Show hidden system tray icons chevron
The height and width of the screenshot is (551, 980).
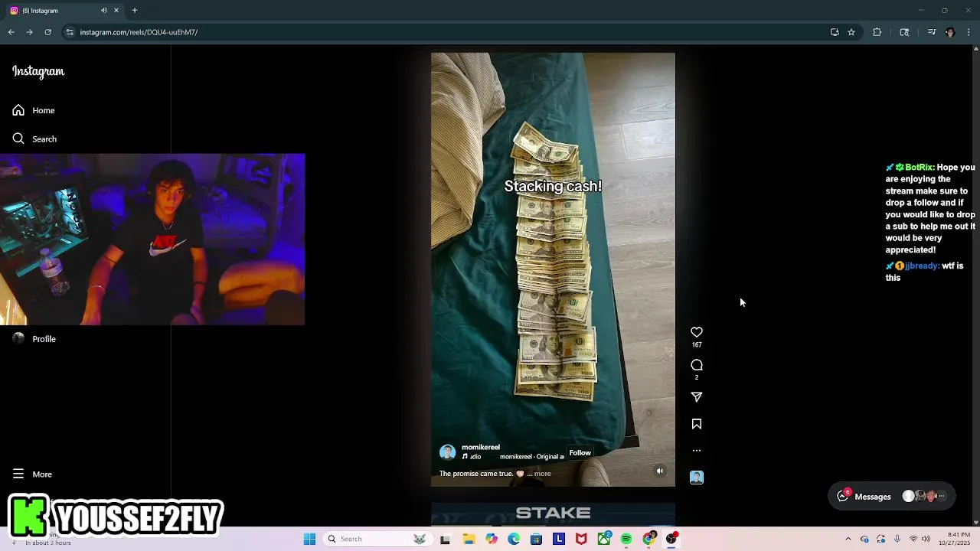click(848, 539)
